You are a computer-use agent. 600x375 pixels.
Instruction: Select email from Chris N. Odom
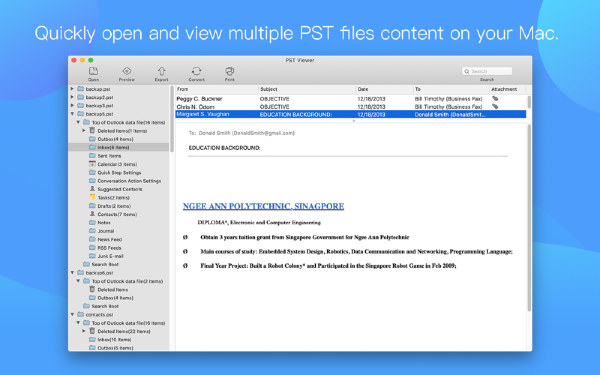[x=351, y=106]
